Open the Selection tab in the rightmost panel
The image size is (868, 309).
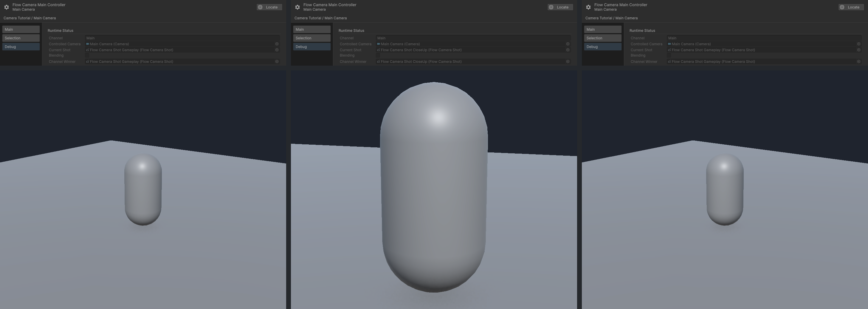tap(602, 38)
